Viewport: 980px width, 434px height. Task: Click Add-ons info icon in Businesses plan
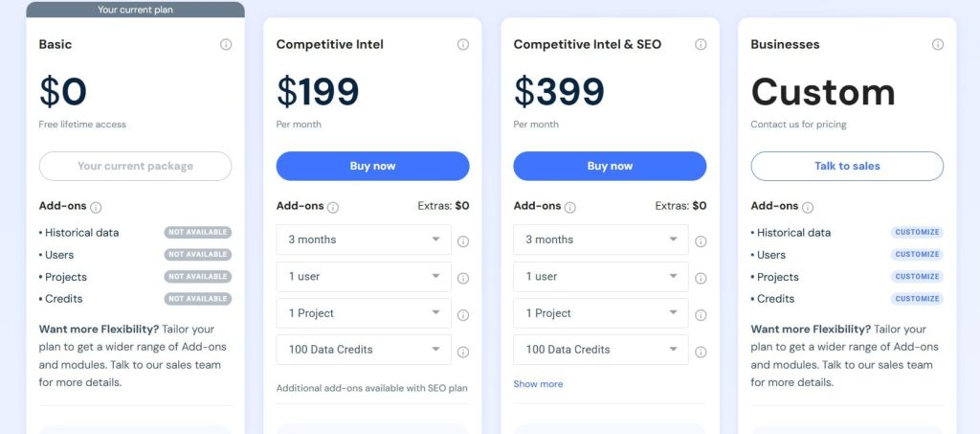[x=808, y=207]
